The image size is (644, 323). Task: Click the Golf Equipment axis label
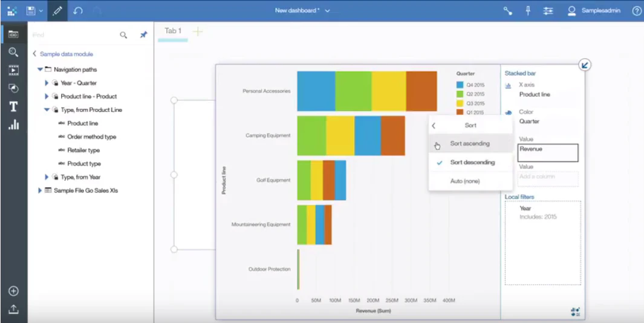[273, 180]
